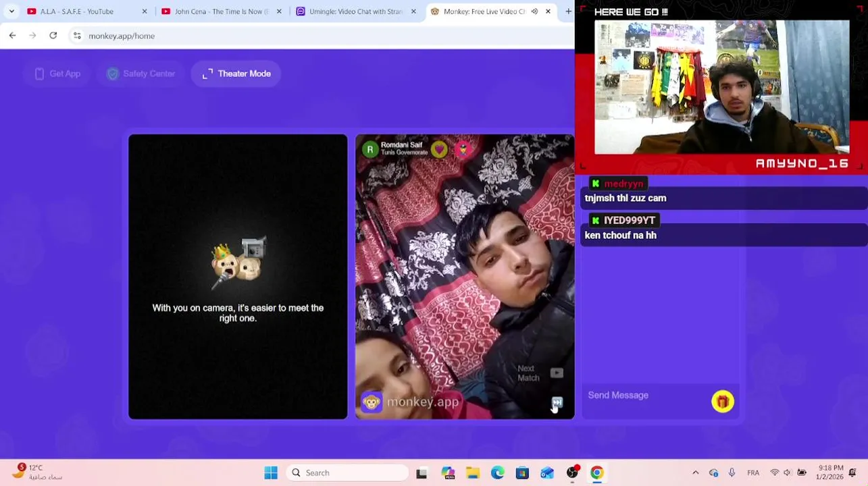Screen dimensions: 868x486
Task: Open the Outlook app on the taskbar
Action: (x=547, y=473)
